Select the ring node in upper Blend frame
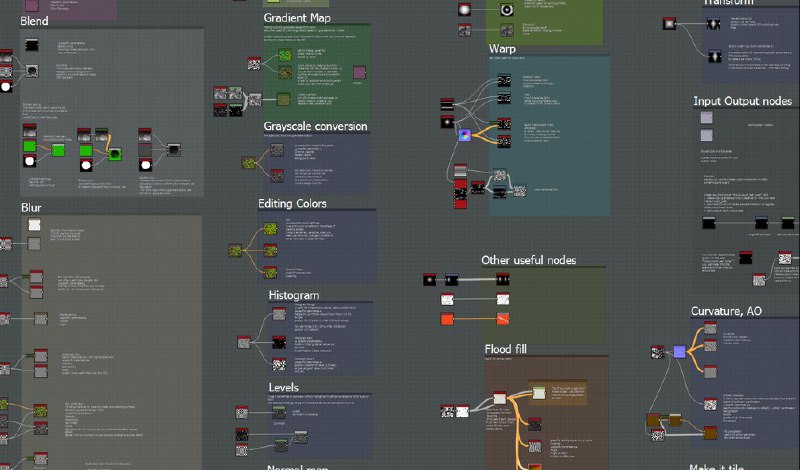 pyautogui.click(x=32, y=70)
